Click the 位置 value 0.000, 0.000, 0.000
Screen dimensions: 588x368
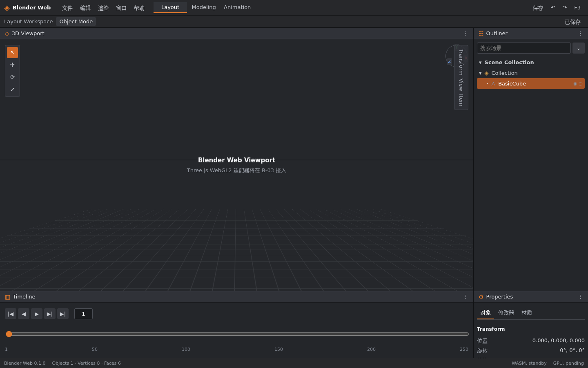pyautogui.click(x=558, y=341)
